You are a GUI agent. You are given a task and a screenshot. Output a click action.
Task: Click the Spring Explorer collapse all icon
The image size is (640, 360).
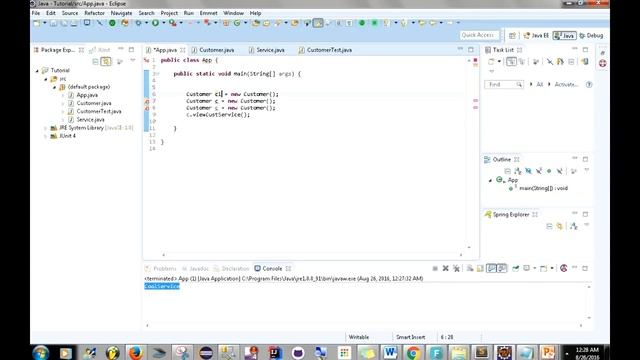[549, 226]
